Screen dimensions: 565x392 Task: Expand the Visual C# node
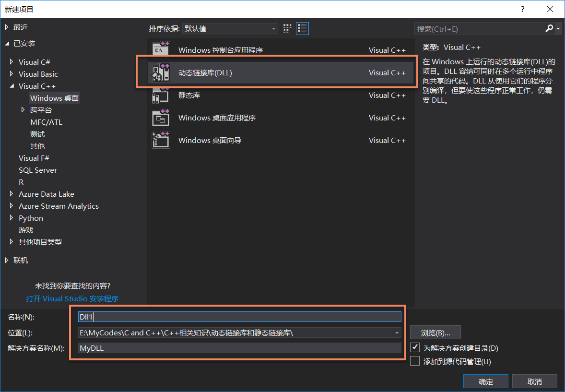tap(12, 62)
